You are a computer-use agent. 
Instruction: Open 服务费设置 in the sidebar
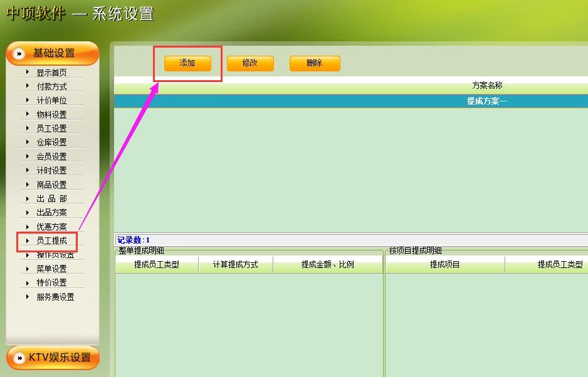click(x=55, y=297)
